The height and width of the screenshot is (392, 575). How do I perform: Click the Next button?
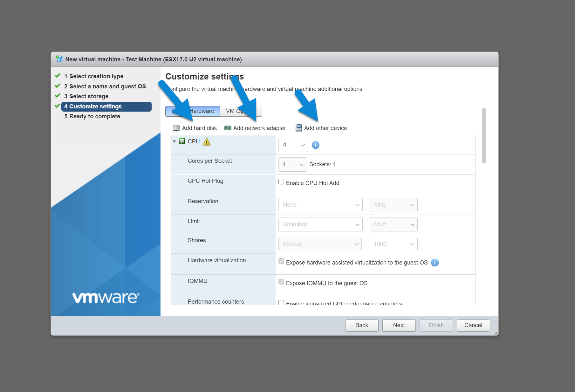(399, 325)
